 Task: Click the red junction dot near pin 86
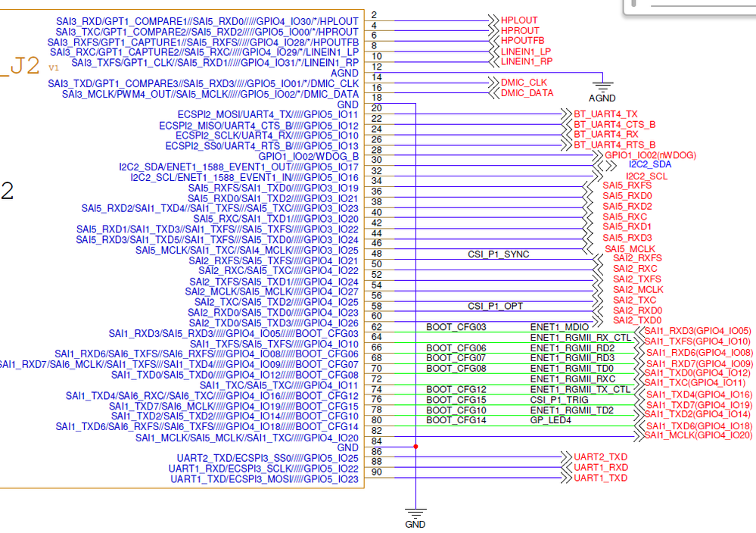tap(415, 447)
